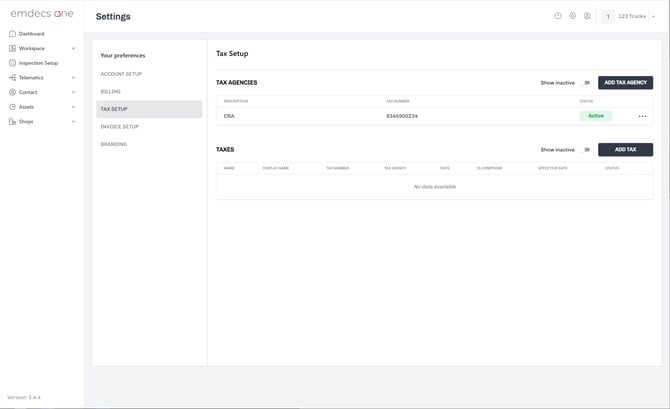Open the Invoice Setup preferences tab
The height and width of the screenshot is (409, 670).
149,127
